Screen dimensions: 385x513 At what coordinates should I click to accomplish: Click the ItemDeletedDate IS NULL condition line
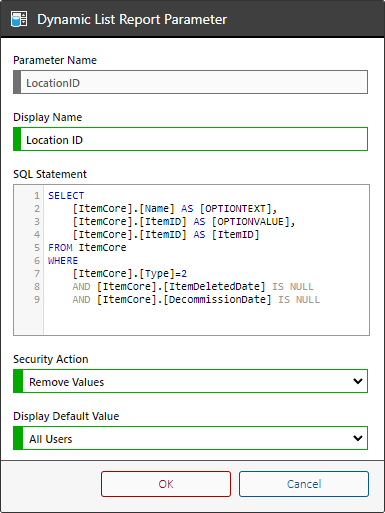pos(193,287)
